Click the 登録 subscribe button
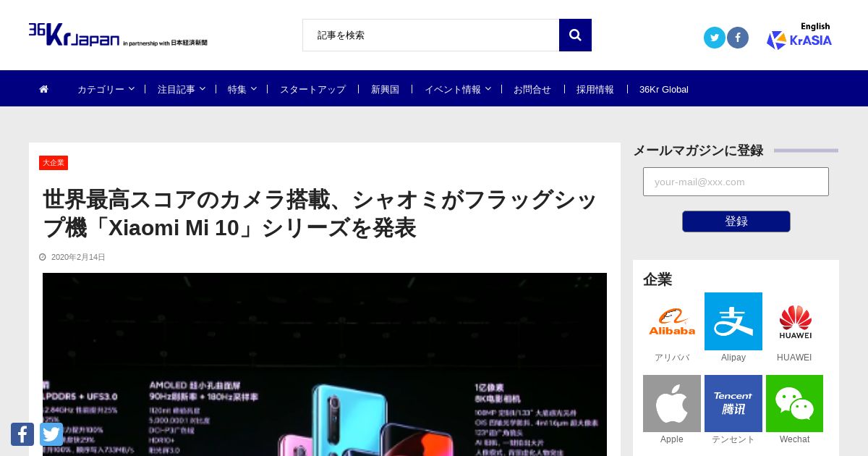The image size is (868, 456). pyautogui.click(x=736, y=221)
